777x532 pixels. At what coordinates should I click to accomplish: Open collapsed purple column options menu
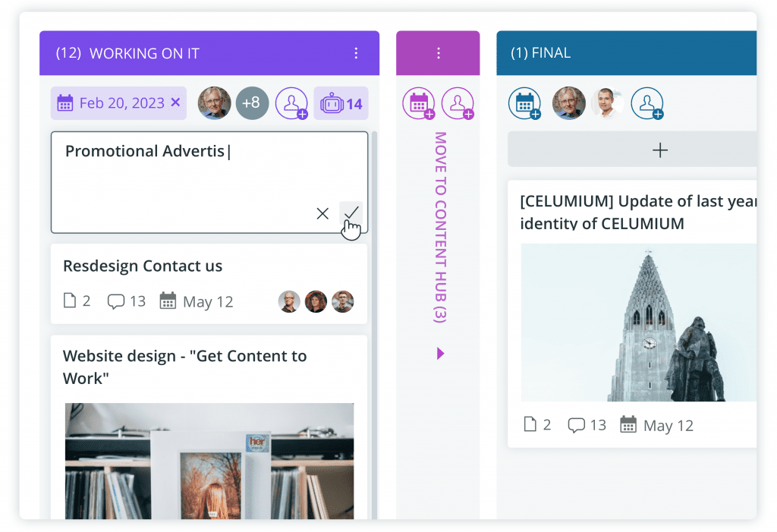pos(438,53)
